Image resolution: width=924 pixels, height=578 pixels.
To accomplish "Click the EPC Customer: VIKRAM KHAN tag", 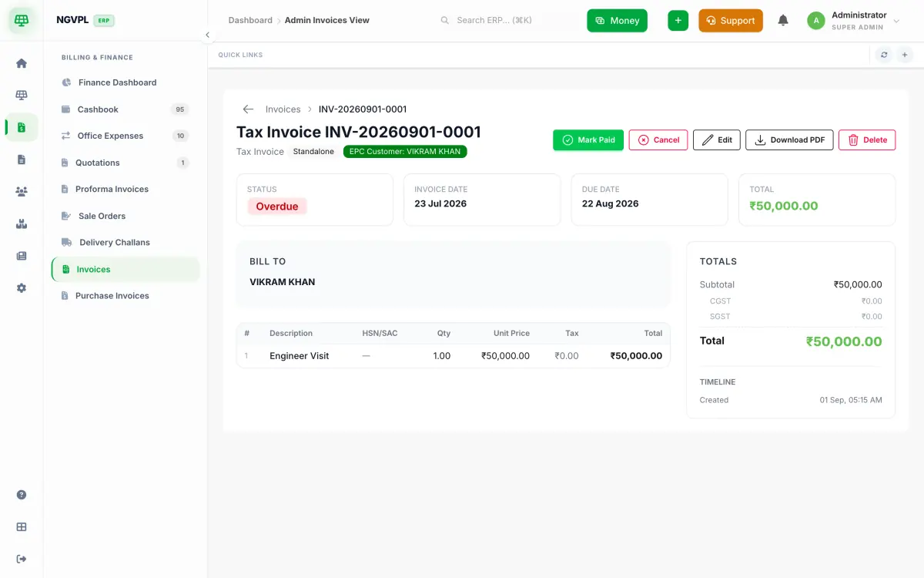I will click(x=405, y=152).
